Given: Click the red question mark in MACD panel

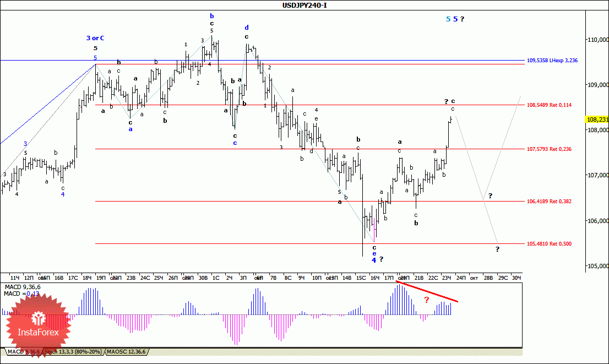Looking at the screenshot, I should click(426, 300).
